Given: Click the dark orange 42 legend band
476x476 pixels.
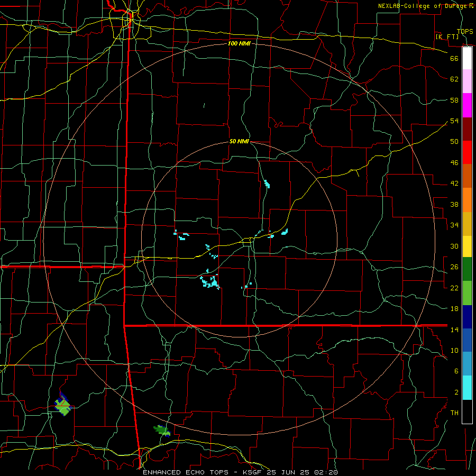Looking at the screenshot, I should pos(467,176).
